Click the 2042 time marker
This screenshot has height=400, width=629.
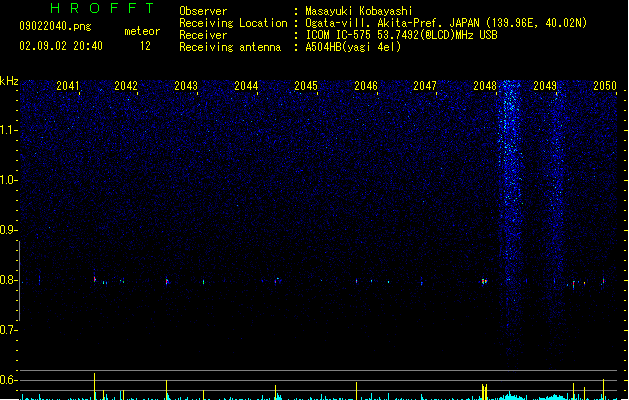pyautogui.click(x=126, y=86)
